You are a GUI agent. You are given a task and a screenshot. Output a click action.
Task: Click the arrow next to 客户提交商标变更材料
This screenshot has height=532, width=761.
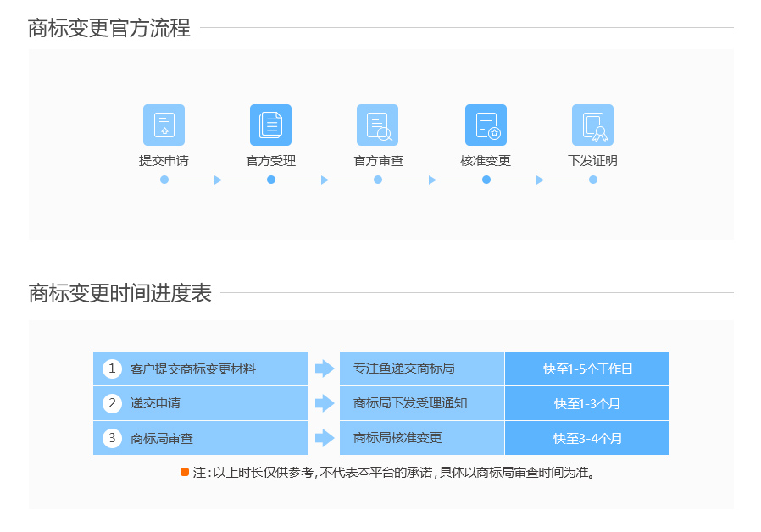pyautogui.click(x=325, y=369)
